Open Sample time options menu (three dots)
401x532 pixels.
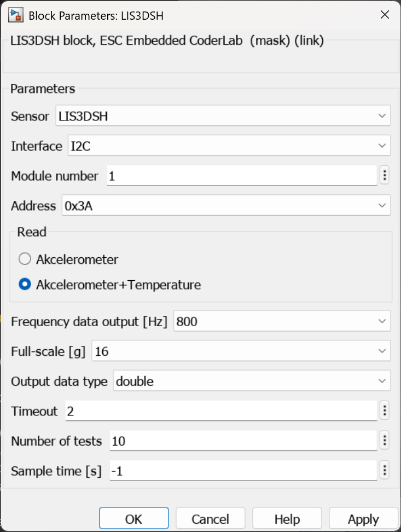[385, 471]
